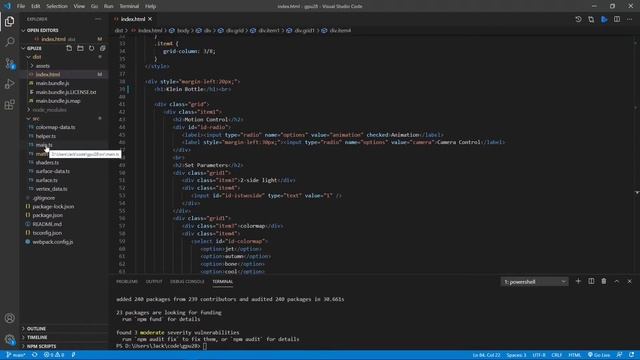Open the terminal shell powershell dropdown
Screen dimensions: 640x360
(534, 282)
